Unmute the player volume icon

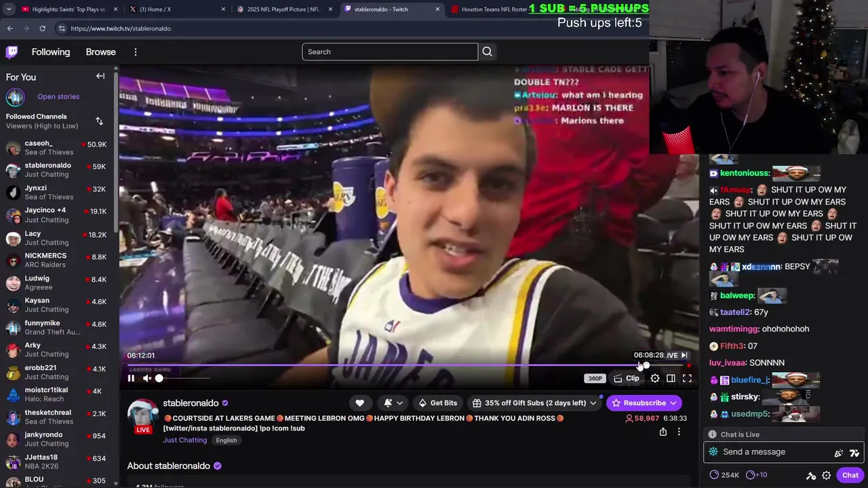(147, 378)
